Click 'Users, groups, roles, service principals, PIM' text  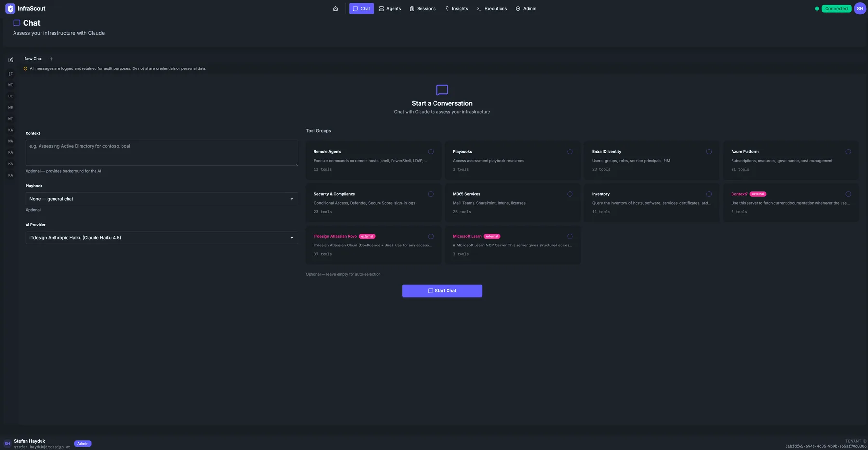[631, 161]
